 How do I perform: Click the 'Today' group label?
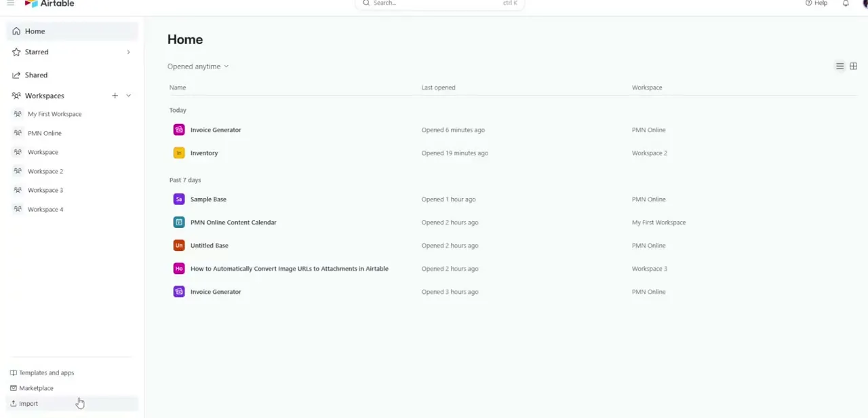click(x=178, y=110)
